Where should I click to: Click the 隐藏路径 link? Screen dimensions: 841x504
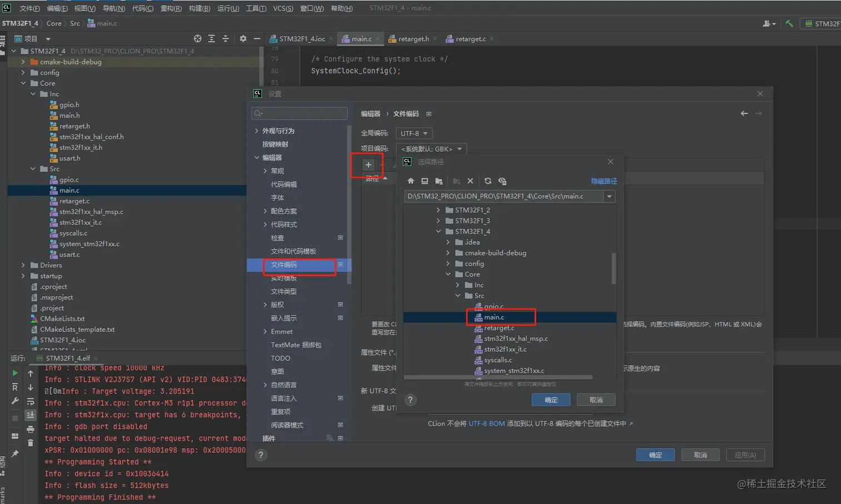click(x=603, y=181)
